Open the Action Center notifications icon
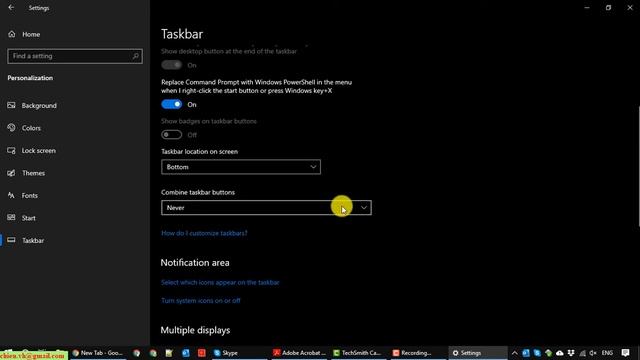This screenshot has height=360, width=640. pos(625,353)
